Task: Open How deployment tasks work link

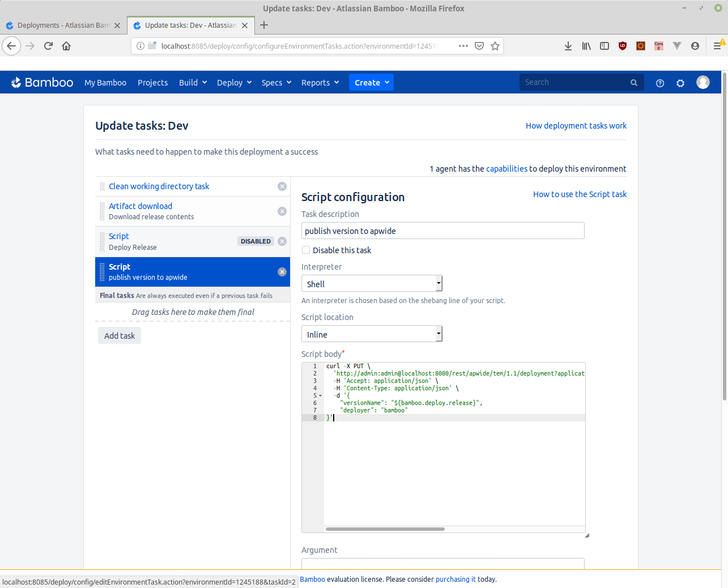Action: [576, 126]
